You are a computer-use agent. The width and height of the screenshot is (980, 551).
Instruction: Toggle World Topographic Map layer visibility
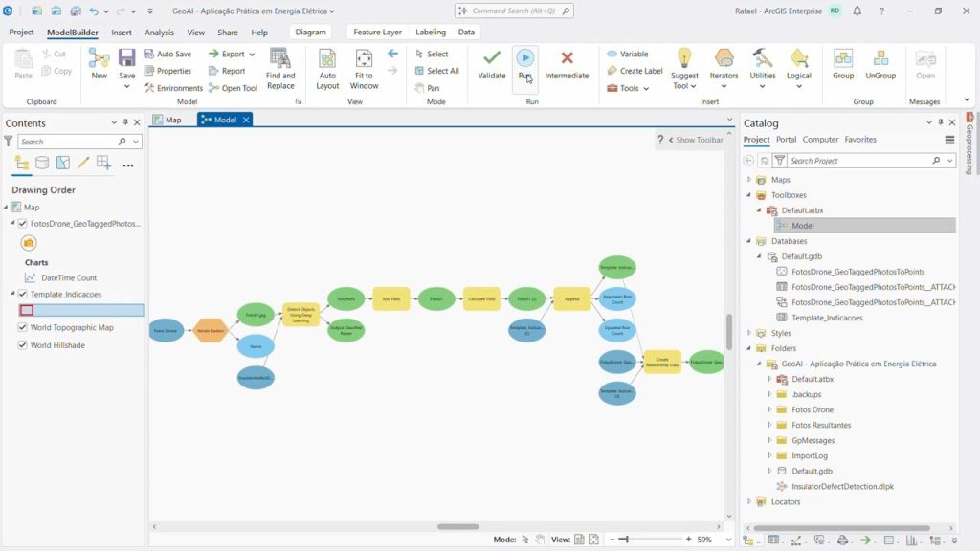point(23,327)
